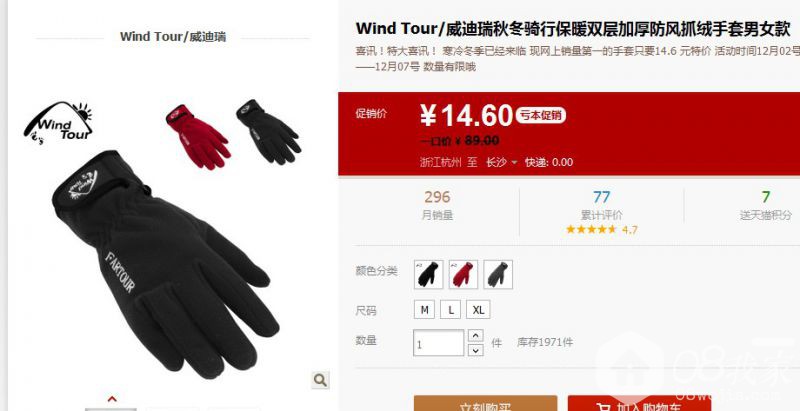
Task: Choose size M
Action: click(x=424, y=310)
